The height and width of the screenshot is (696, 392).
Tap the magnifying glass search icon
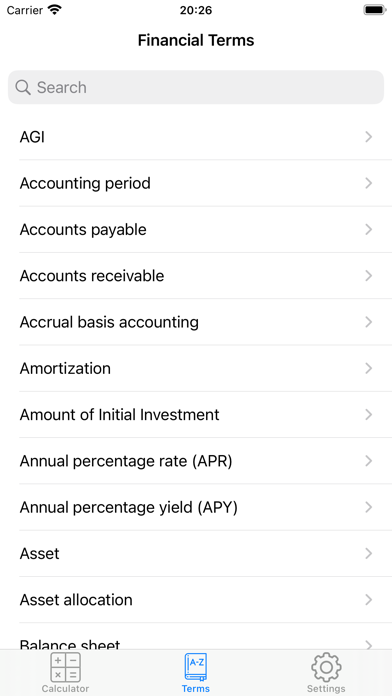coord(23,87)
